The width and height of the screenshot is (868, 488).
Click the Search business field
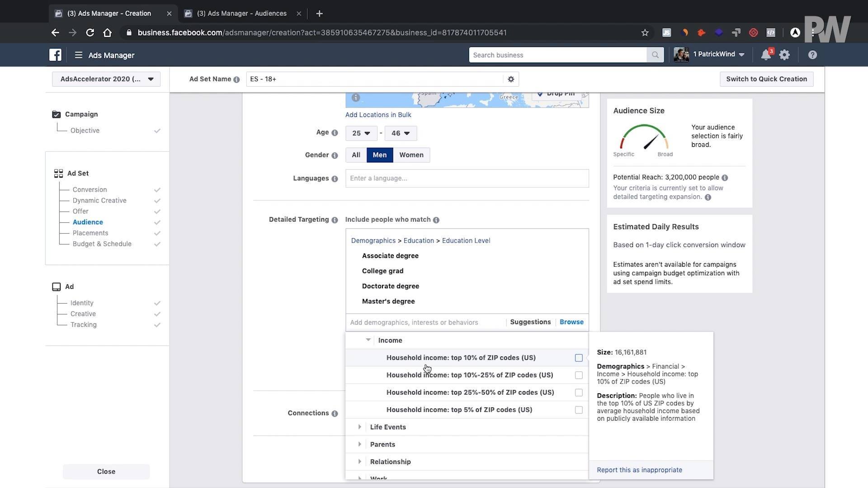558,55
